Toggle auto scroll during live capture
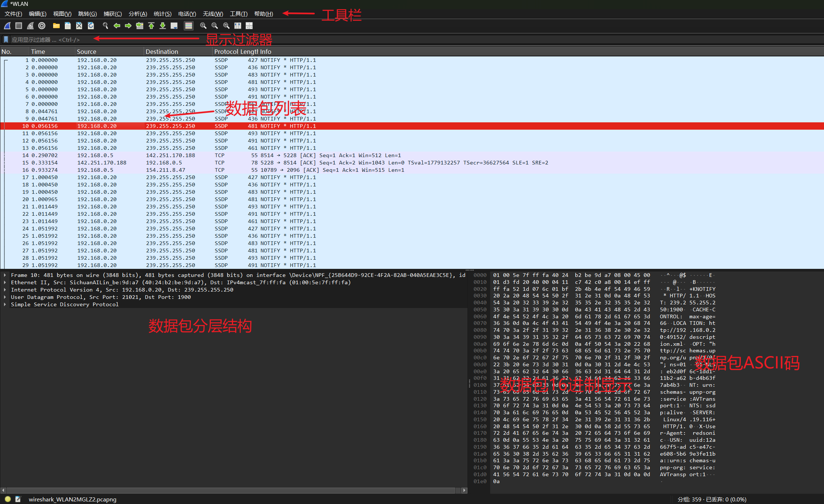The image size is (824, 504). click(x=174, y=26)
